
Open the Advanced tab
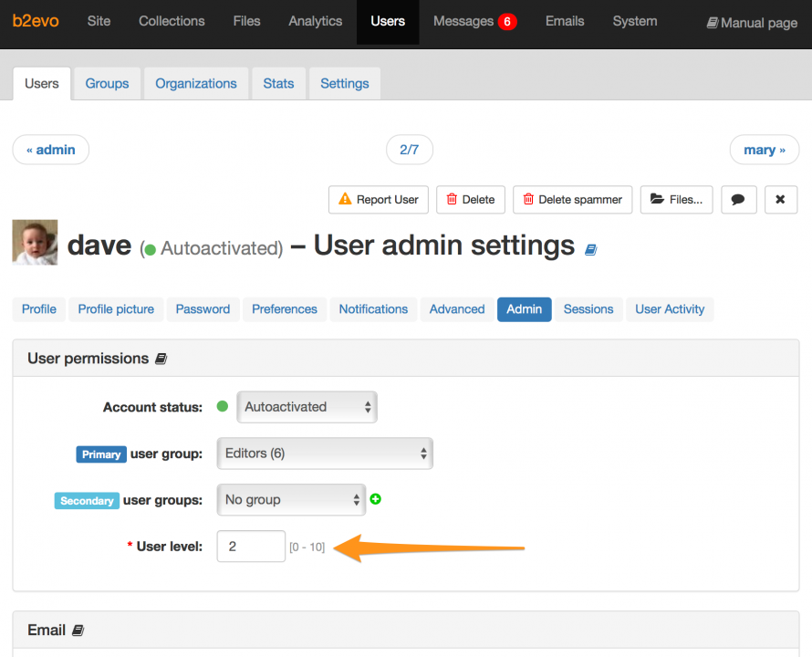(457, 309)
